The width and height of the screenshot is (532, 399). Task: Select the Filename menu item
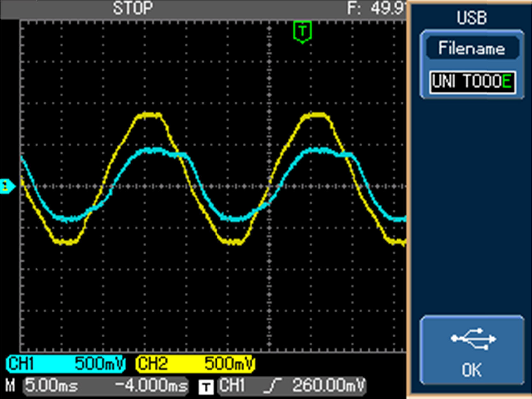[472, 48]
